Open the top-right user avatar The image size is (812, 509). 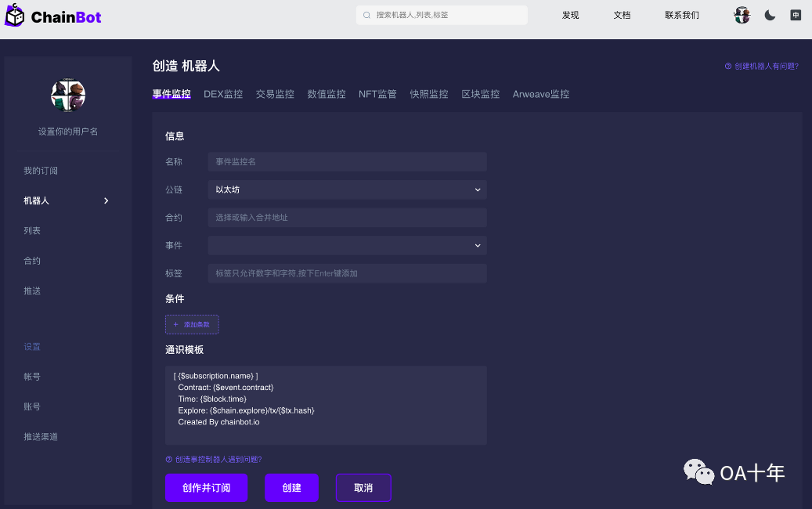(742, 15)
